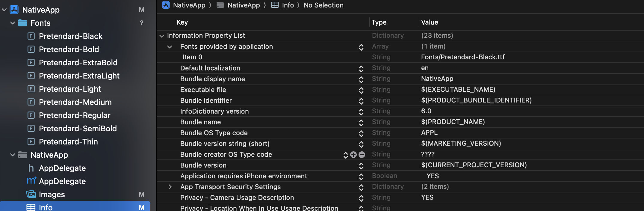Click the AppDelegate implementation file icon
Image resolution: width=644 pixels, height=211 pixels.
click(x=31, y=181)
